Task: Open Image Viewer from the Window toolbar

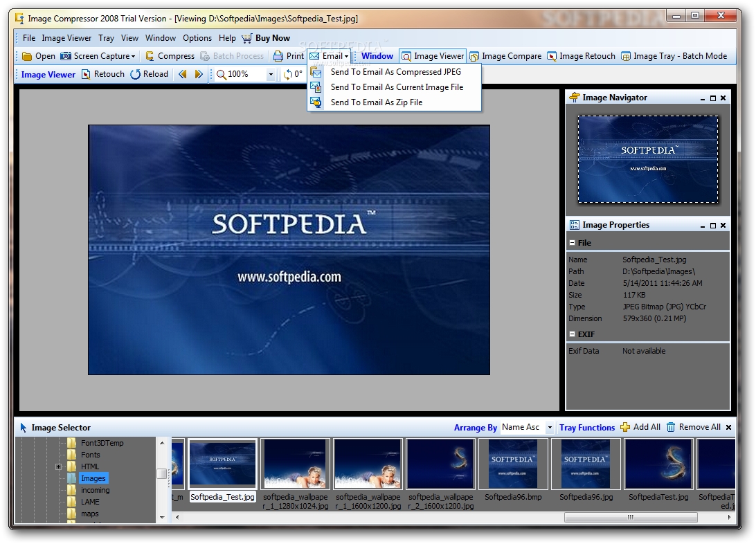Action: click(433, 56)
